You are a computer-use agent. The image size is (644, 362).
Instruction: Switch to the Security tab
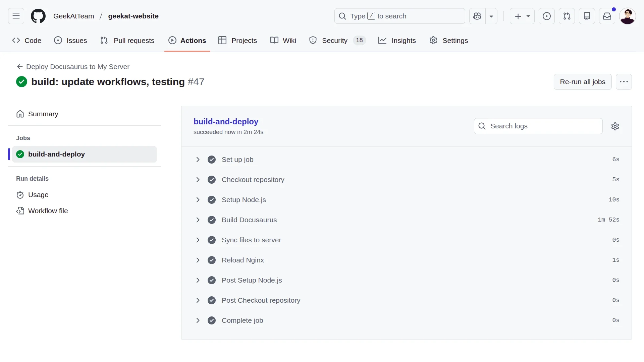pos(334,41)
